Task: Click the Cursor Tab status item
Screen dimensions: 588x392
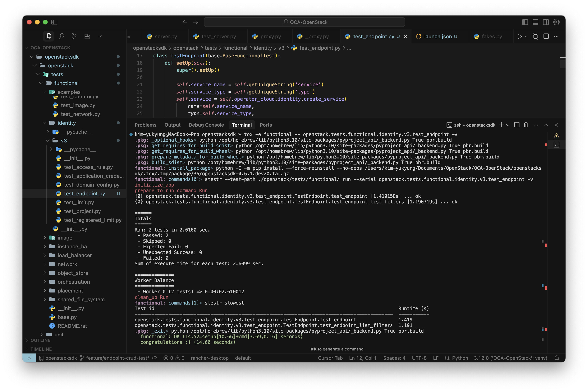Action: [x=330, y=358]
